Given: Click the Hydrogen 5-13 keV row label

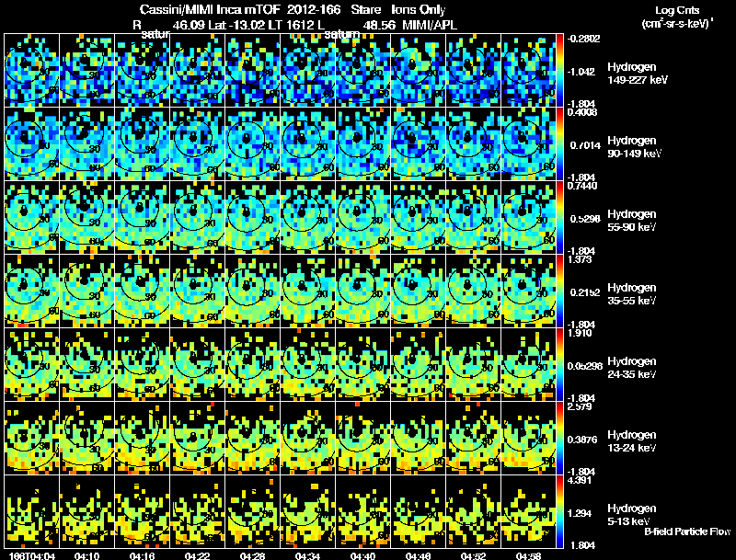Looking at the screenshot, I should (632, 515).
